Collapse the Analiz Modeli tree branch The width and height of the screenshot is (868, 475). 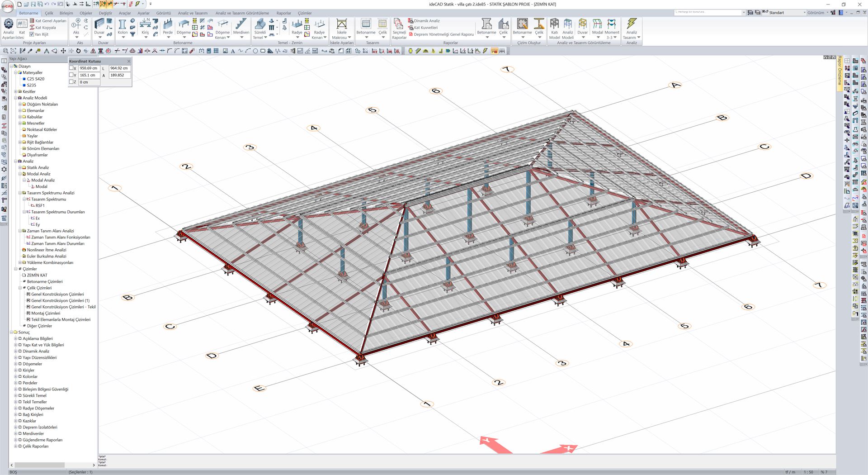15,98
